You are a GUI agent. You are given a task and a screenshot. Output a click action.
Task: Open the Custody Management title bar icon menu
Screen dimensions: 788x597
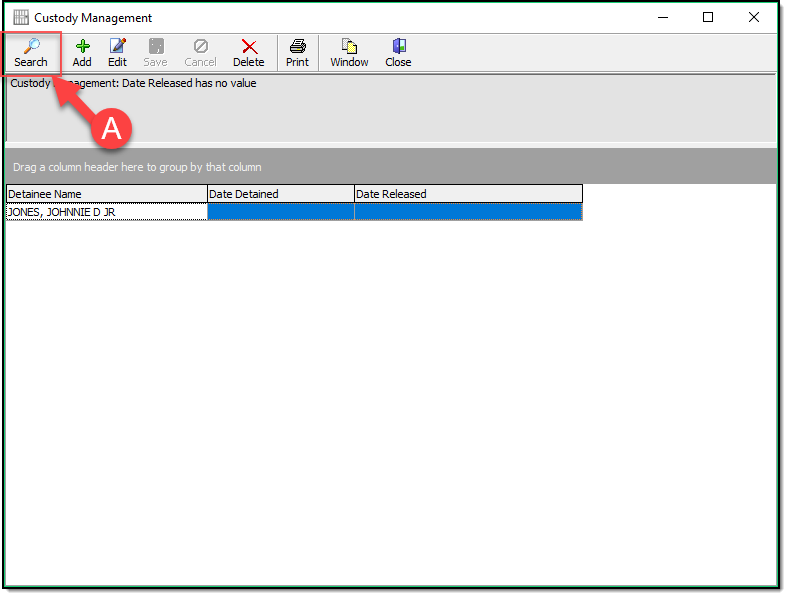click(x=20, y=18)
